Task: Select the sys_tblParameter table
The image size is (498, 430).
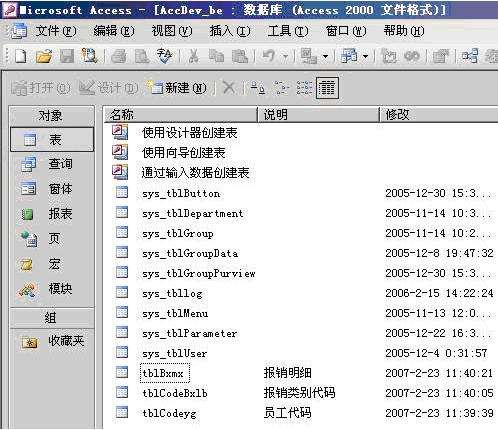Action: pyautogui.click(x=189, y=333)
